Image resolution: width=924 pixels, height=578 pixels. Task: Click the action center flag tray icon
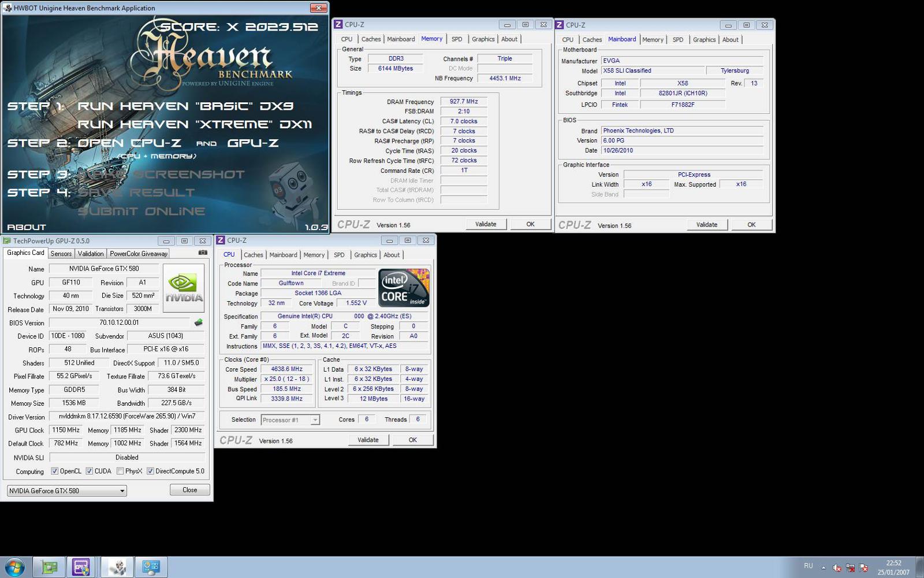(x=864, y=568)
